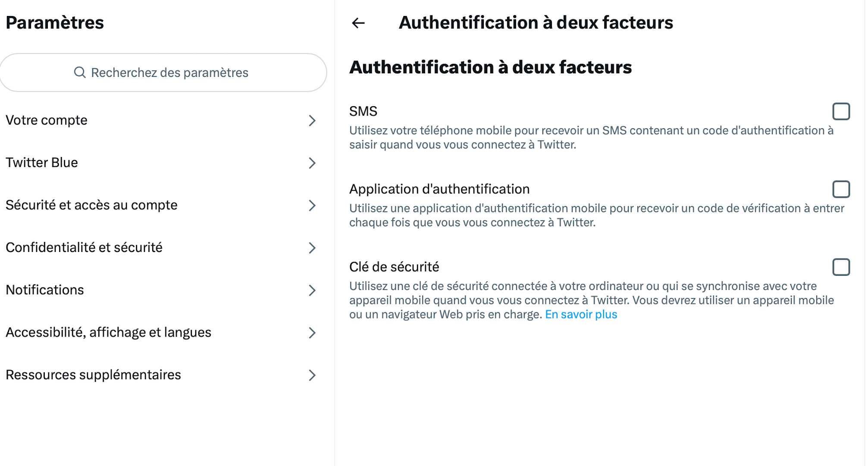This screenshot has height=466, width=868.
Task: Click chevron beside Confidentialité et sécurité
Action: click(x=312, y=248)
